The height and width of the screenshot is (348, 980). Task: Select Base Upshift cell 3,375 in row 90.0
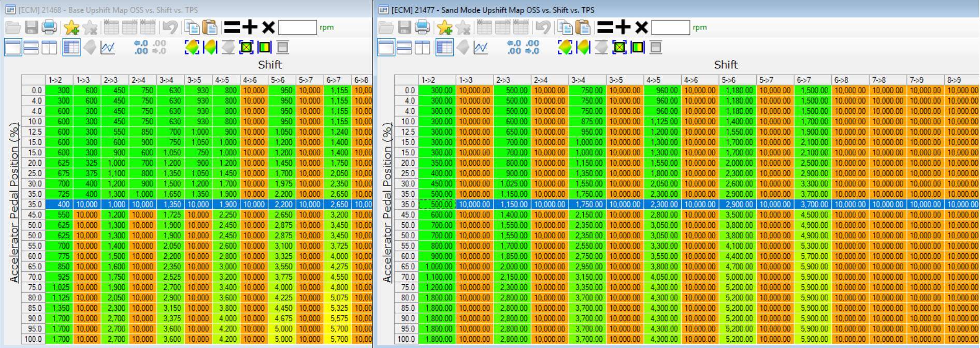coord(170,318)
